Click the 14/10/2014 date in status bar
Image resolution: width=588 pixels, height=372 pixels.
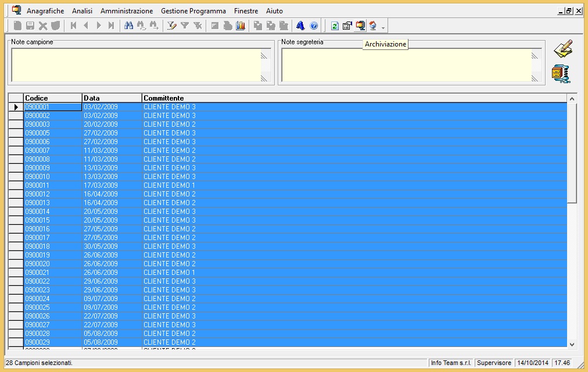point(533,363)
